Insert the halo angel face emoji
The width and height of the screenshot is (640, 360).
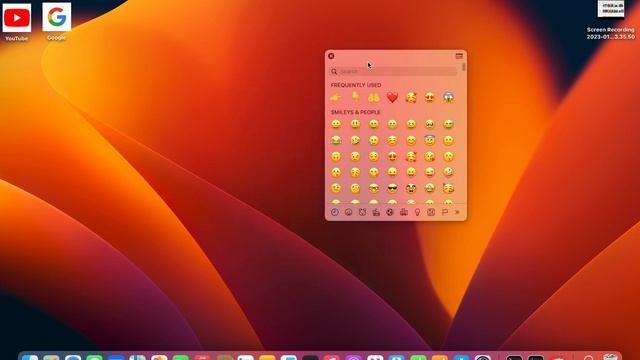pos(430,140)
